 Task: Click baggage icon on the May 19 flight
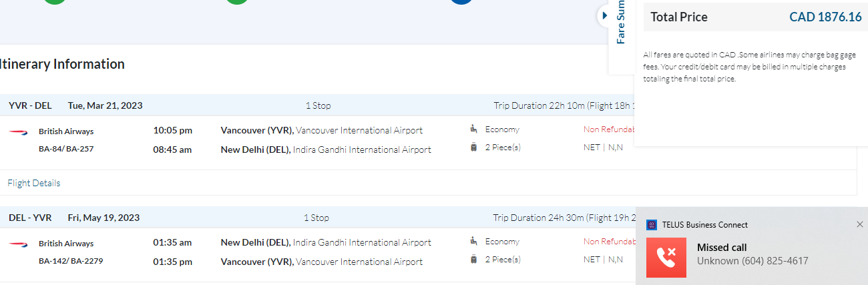[x=473, y=260]
